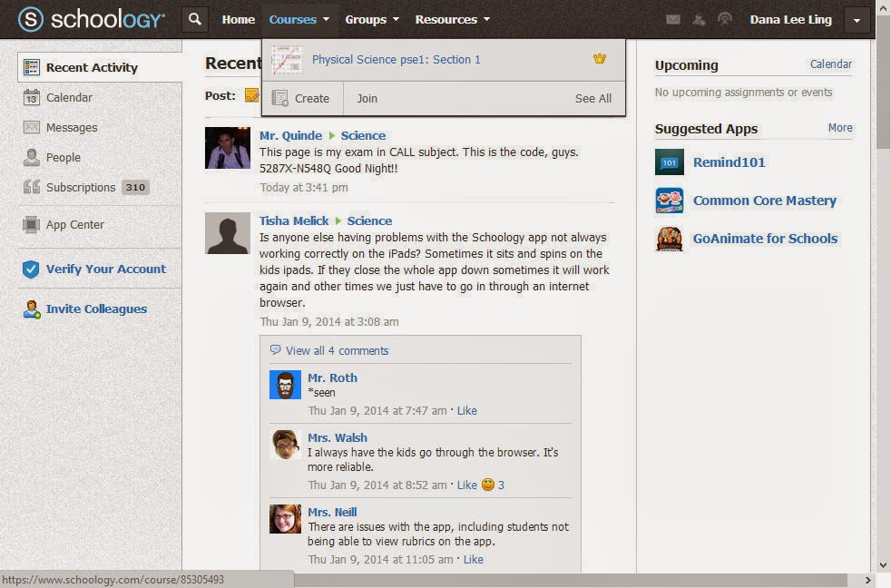Select the Recent Activity sidebar tab
The width and height of the screenshot is (891, 588).
click(93, 66)
